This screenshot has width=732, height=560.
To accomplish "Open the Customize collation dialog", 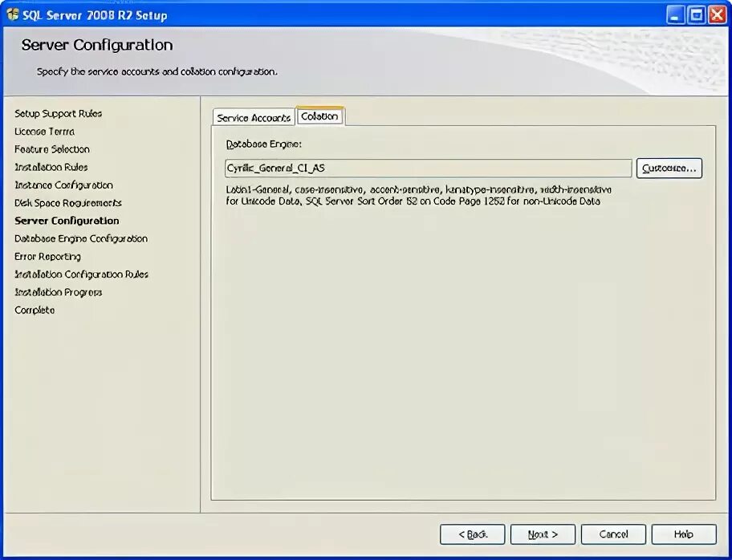I will point(669,168).
